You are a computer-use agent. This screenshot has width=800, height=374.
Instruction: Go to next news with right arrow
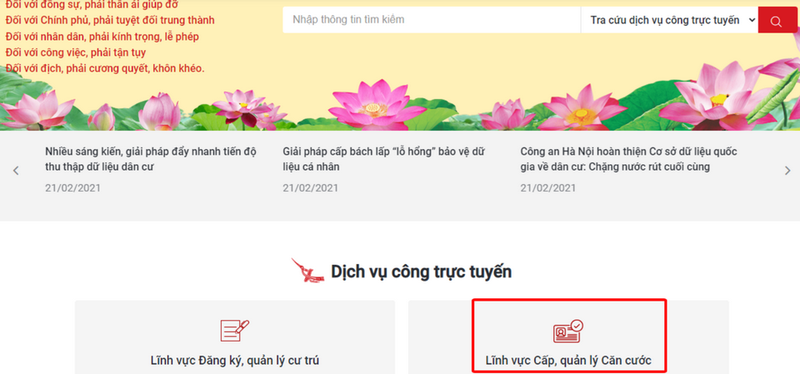[787, 170]
